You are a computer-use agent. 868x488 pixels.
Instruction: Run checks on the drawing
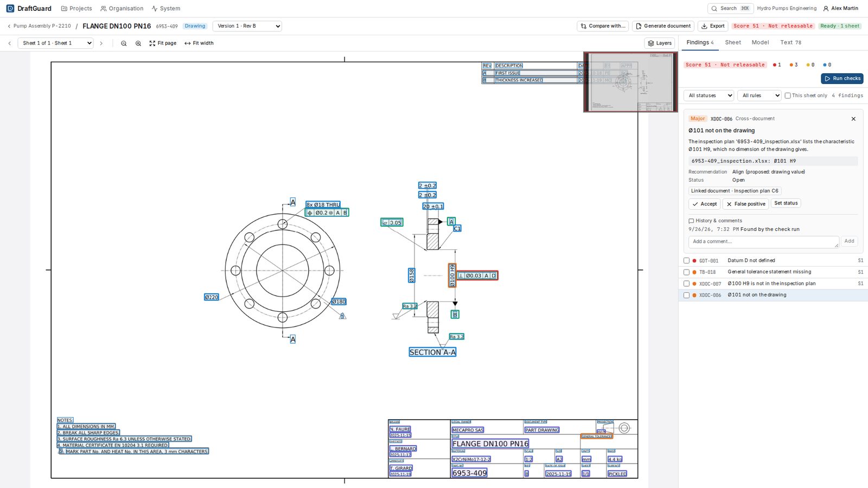click(842, 79)
